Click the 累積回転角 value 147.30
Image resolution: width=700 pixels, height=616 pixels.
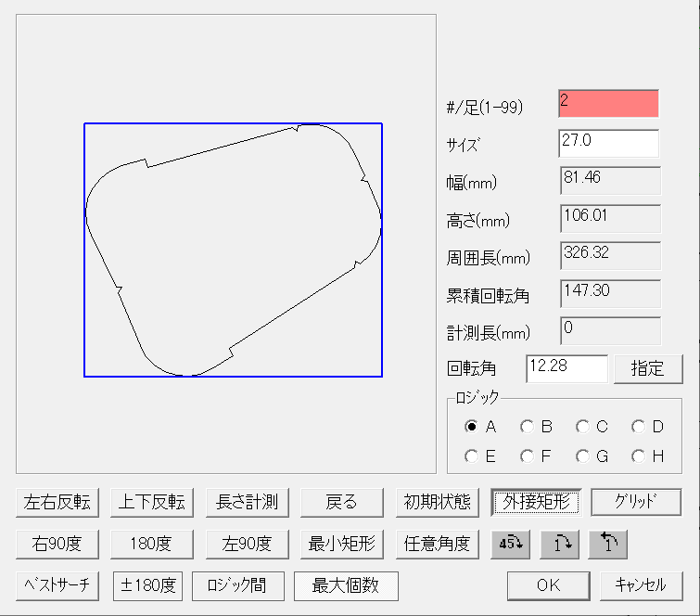click(610, 293)
